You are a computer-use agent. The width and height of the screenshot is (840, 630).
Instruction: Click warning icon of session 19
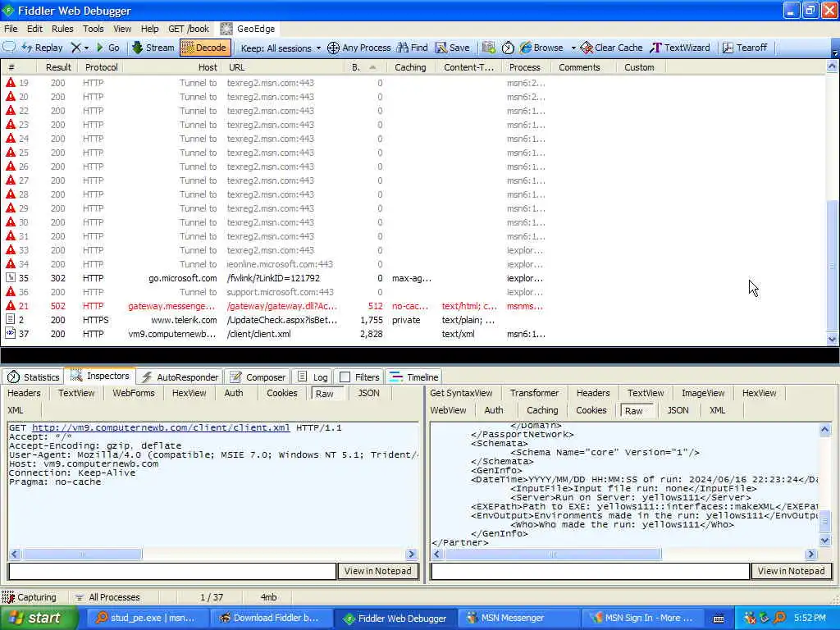point(10,83)
